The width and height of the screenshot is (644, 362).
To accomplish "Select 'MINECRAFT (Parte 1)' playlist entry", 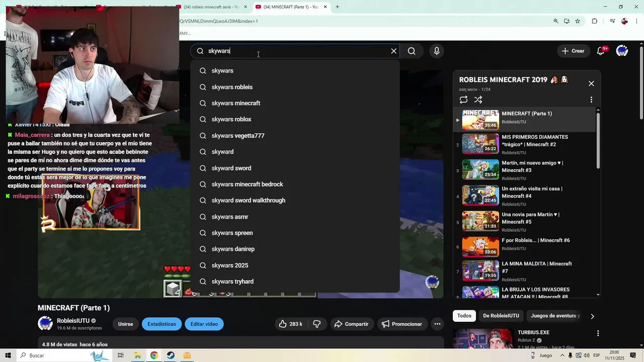I will tap(523, 120).
